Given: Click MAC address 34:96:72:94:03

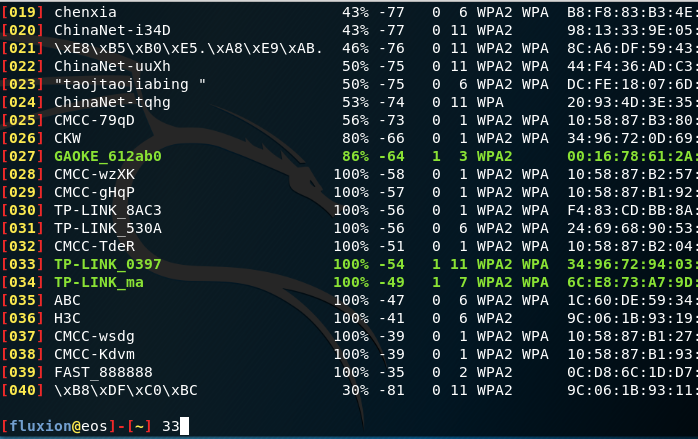Looking at the screenshot, I should (x=632, y=264).
